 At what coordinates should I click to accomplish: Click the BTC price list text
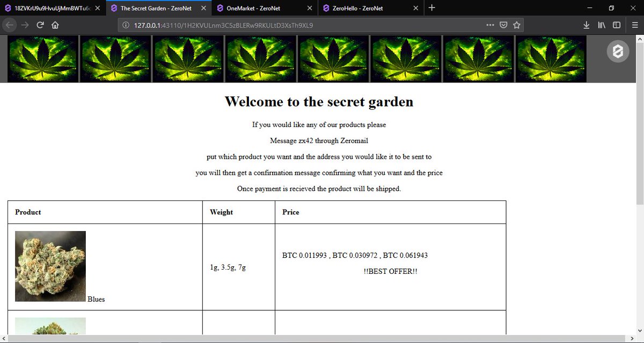click(355, 255)
